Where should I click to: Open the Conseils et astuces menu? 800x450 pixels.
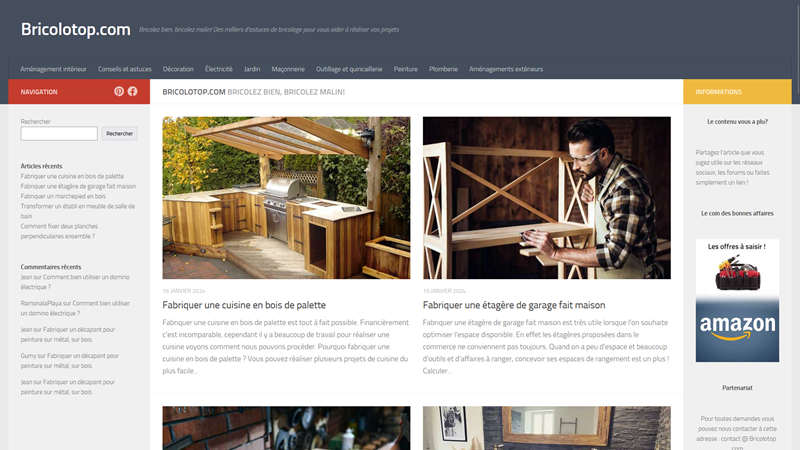click(124, 69)
